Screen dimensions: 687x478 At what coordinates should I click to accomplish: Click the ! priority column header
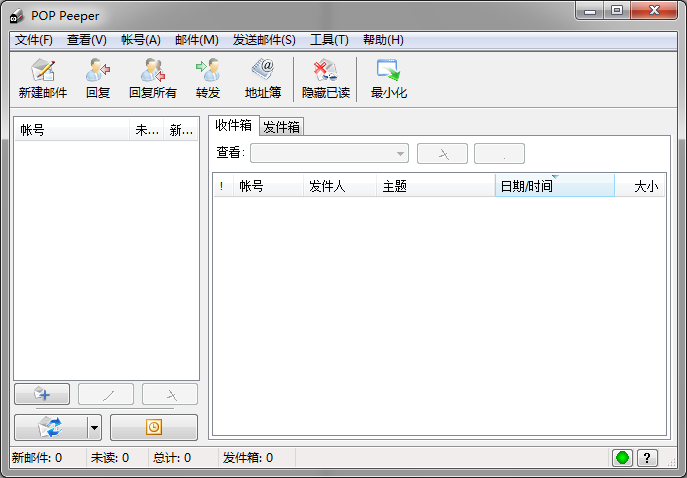[x=223, y=186]
